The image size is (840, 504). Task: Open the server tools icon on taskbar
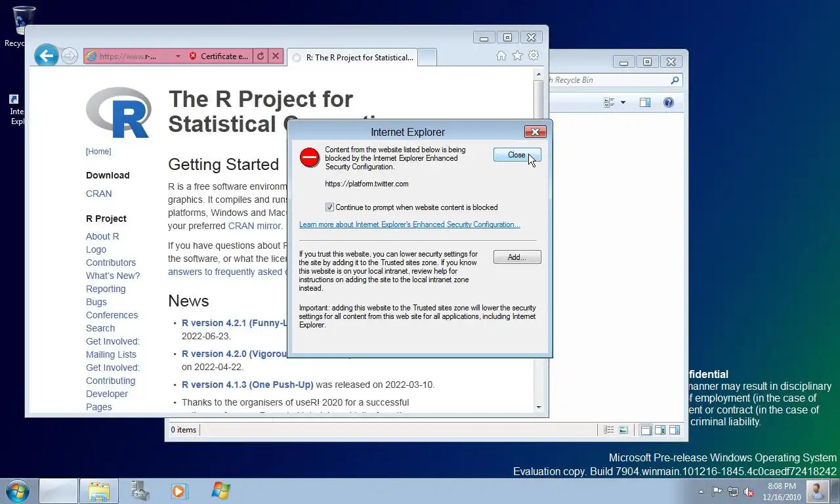(139, 491)
